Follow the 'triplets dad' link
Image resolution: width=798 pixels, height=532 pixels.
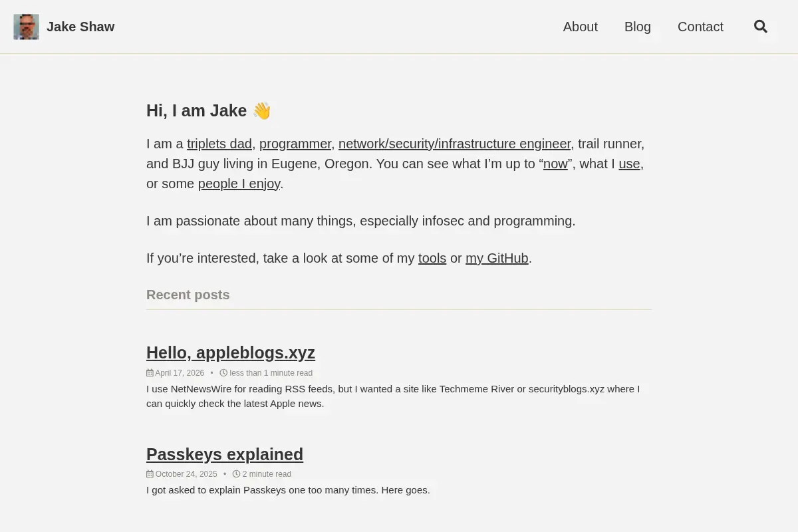219,144
